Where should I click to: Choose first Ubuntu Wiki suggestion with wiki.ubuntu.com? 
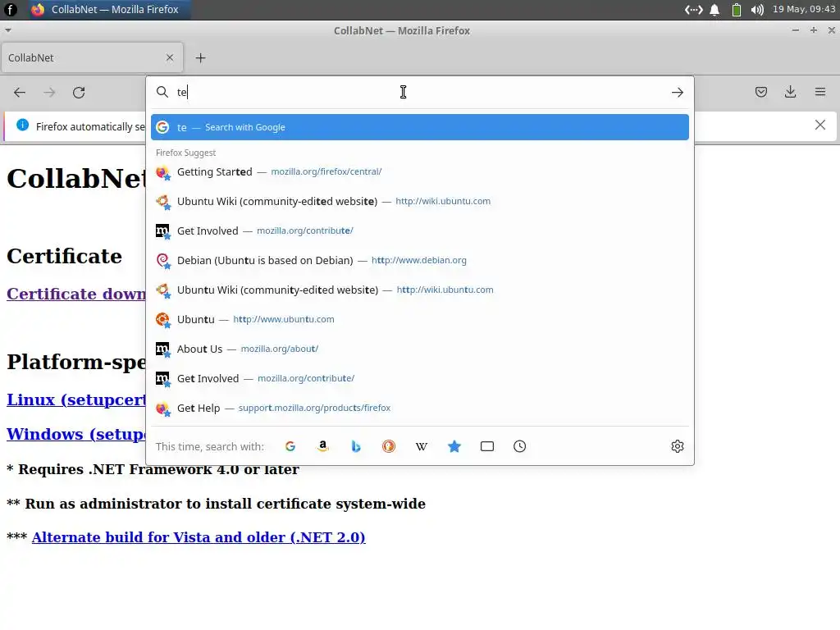coord(420,201)
